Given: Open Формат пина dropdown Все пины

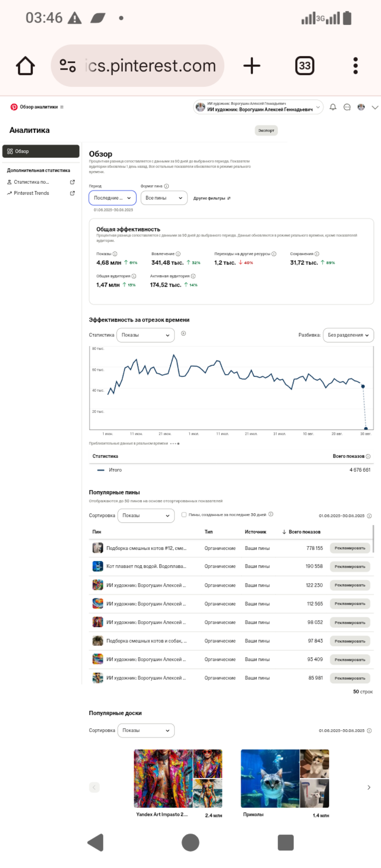Looking at the screenshot, I should coord(164,198).
